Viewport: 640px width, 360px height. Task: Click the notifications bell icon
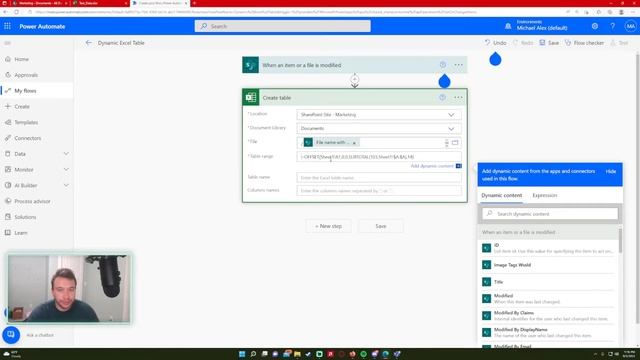508,26
